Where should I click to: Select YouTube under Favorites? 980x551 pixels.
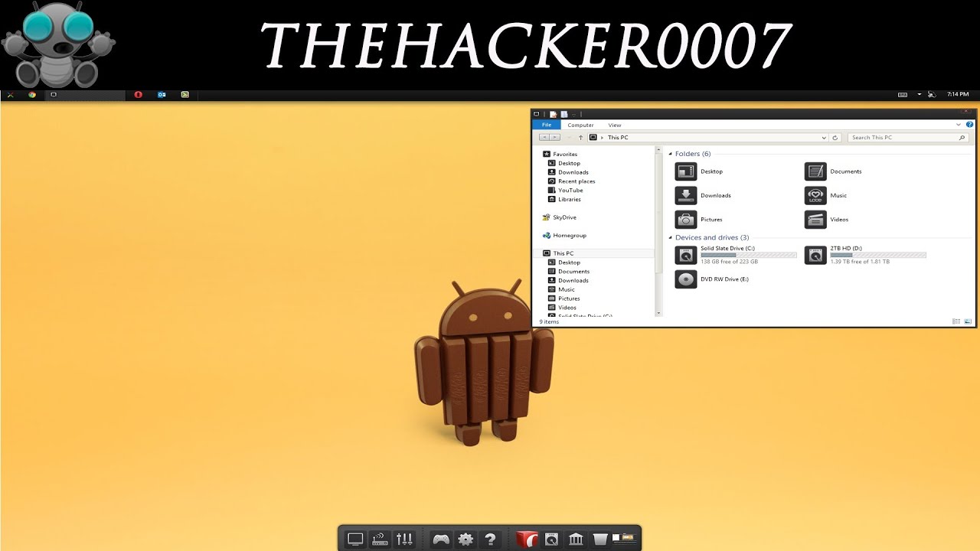(565, 191)
